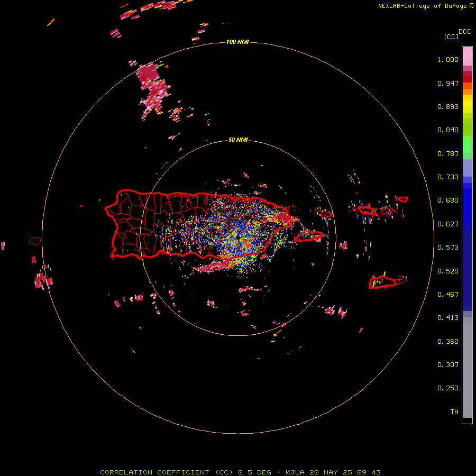
Task: Click the DCC label above the color bar
Action: point(465,32)
